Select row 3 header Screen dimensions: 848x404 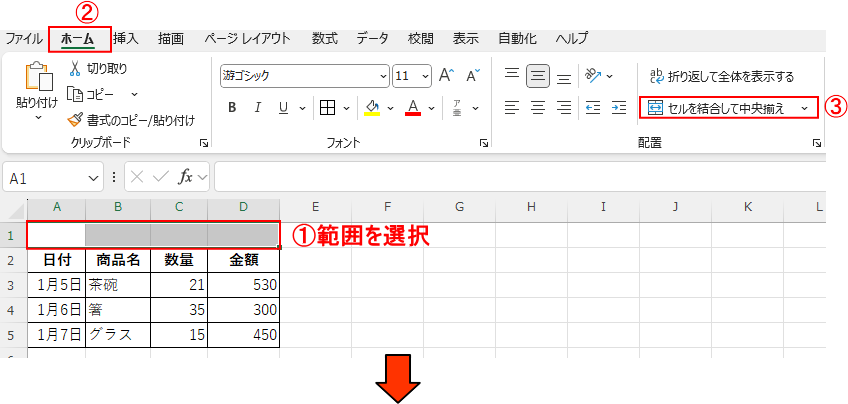click(x=12, y=285)
